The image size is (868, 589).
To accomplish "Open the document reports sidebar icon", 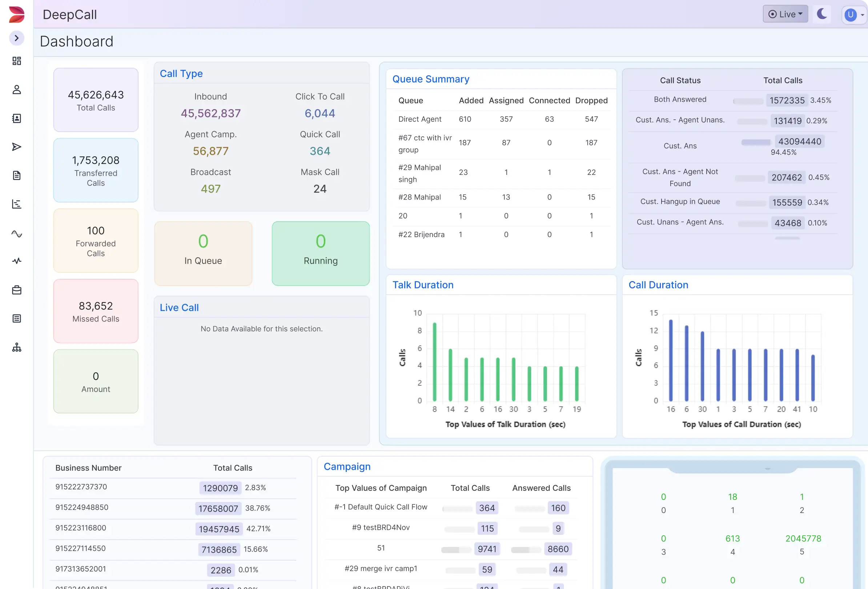I will (16, 176).
